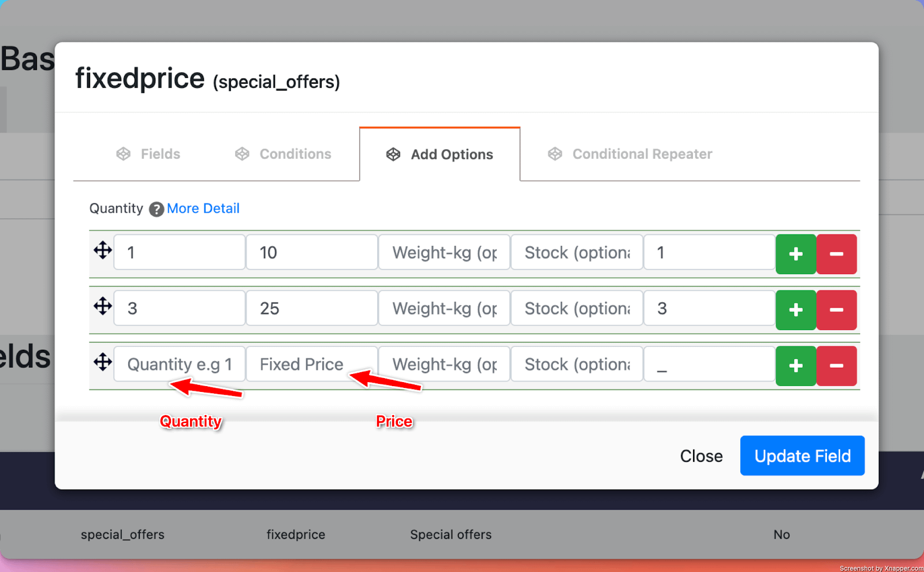Click the Weight-kg field in the first row
Viewport: 924px width, 572px height.
click(444, 252)
